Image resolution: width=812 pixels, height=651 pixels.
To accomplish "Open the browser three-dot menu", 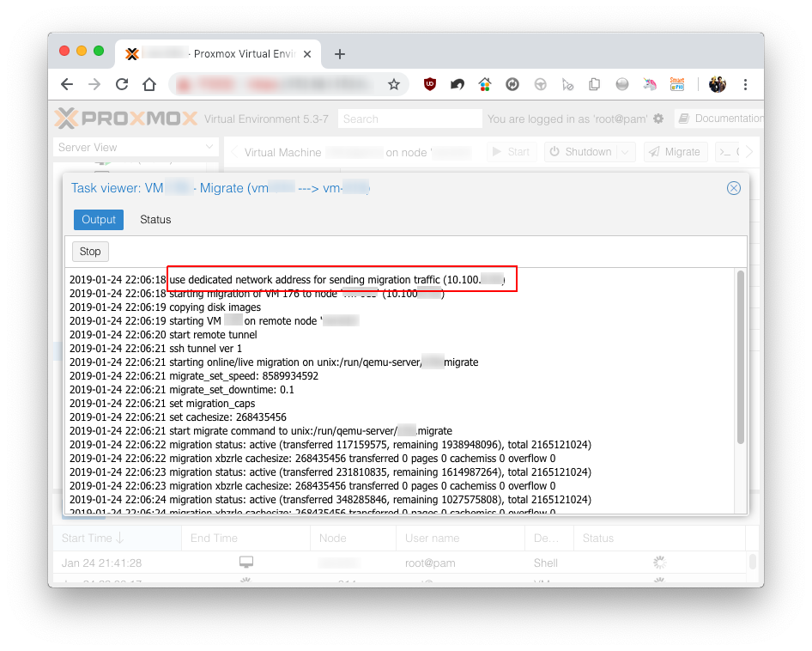I will click(x=745, y=84).
